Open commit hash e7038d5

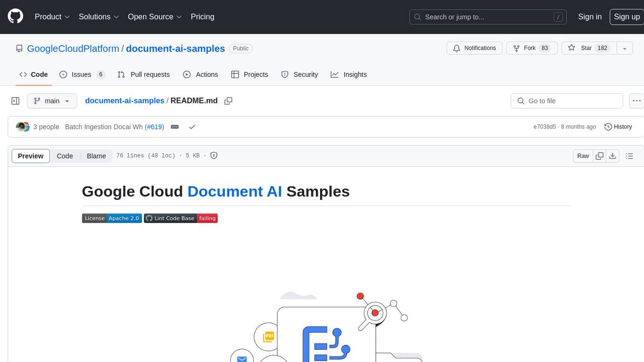[x=545, y=127]
